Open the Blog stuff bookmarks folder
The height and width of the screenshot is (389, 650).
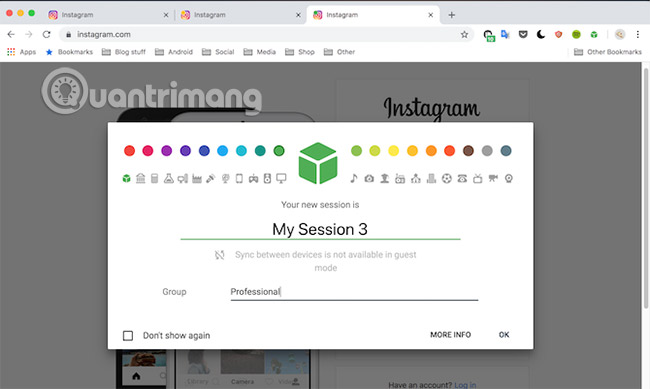click(x=124, y=52)
